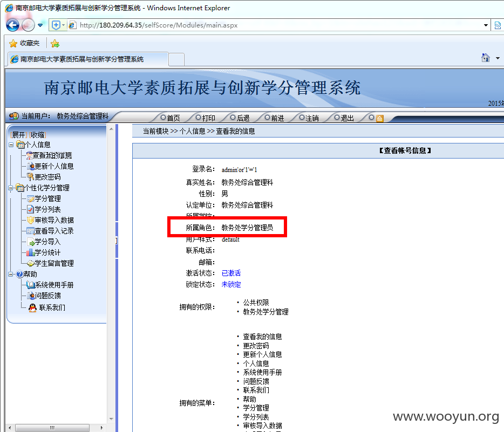
Task: Click the 查看导入记录 icon
Action: 31,231
